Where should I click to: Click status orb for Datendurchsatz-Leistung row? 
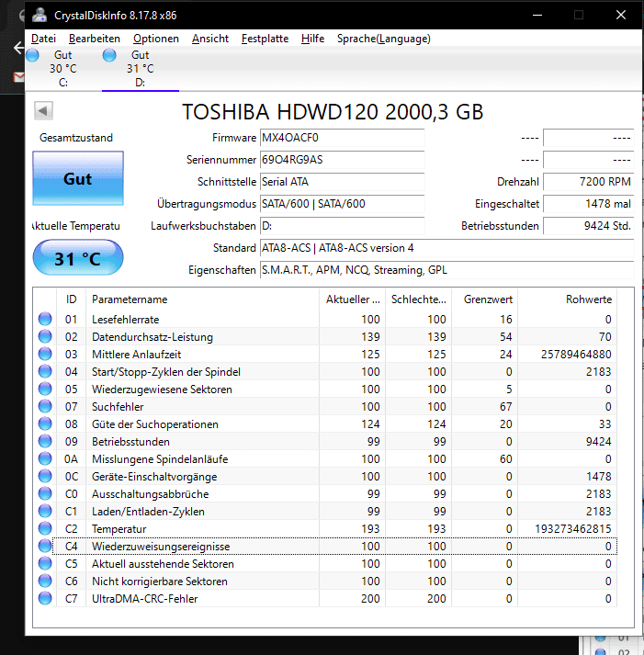[x=45, y=336]
